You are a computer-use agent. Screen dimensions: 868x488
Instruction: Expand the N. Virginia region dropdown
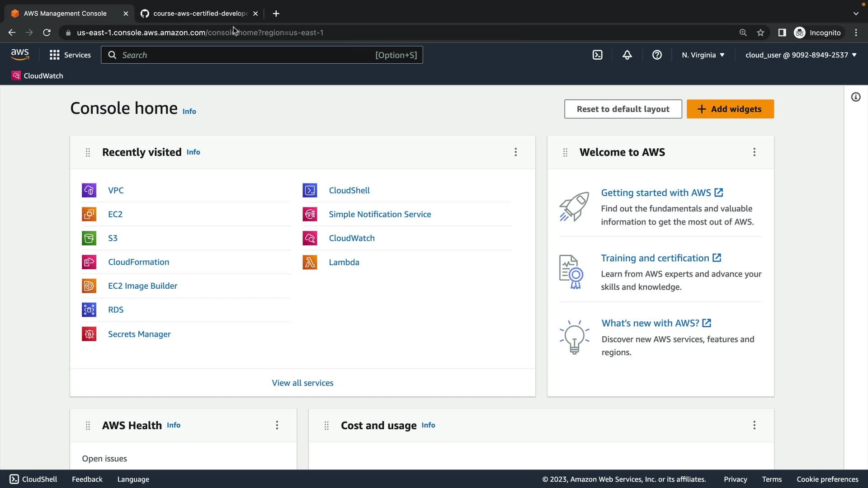pos(703,55)
